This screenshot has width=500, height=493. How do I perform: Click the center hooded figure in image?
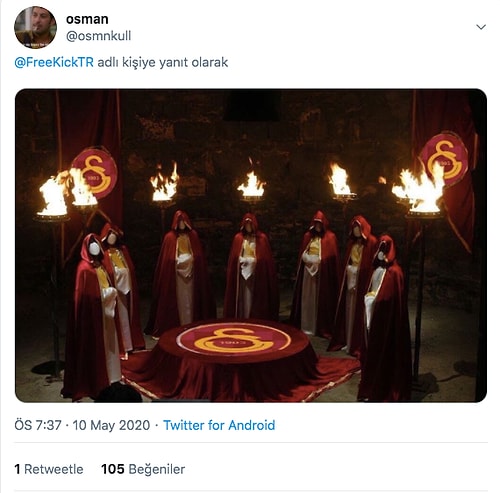(251, 267)
